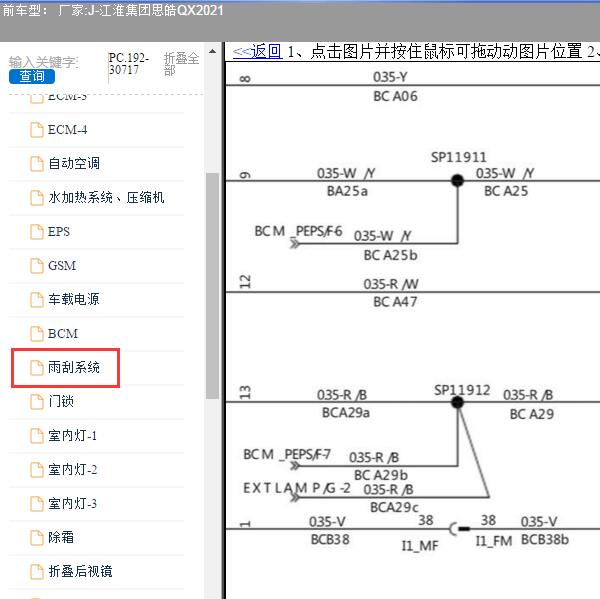Click the BCB38b wire label

click(x=545, y=540)
